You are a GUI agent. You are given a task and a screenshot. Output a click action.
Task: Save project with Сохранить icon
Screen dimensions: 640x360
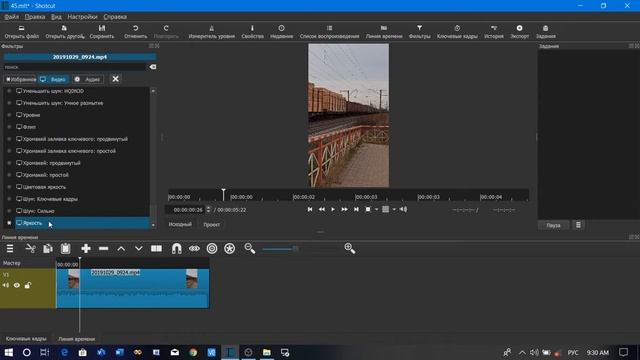(102, 32)
